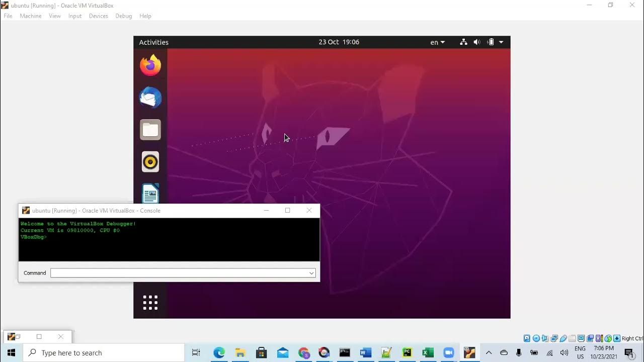The height and width of the screenshot is (362, 644).
Task: Open the Input menu
Action: 75,16
